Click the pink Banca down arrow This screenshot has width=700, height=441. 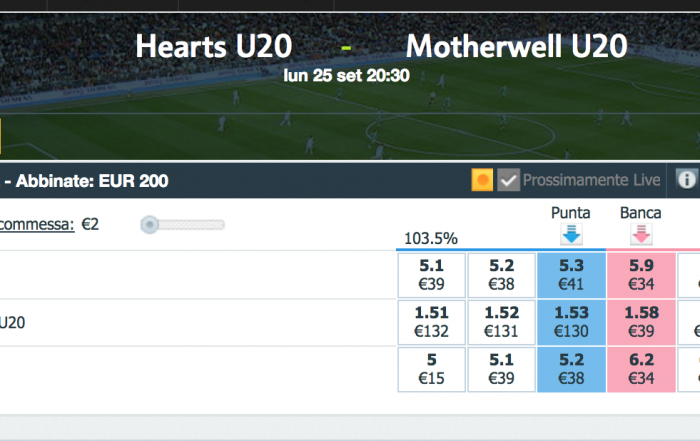pyautogui.click(x=641, y=234)
